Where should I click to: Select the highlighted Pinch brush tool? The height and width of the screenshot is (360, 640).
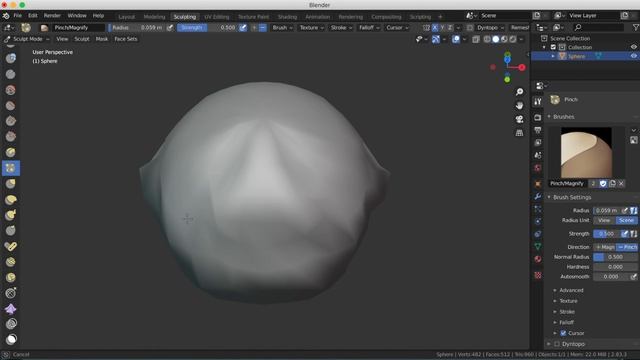tap(11, 168)
